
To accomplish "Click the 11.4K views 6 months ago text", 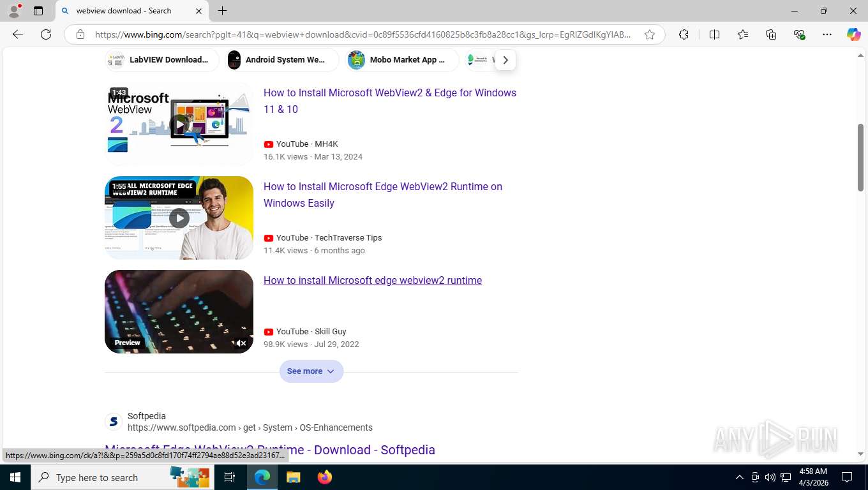I will (x=314, y=250).
